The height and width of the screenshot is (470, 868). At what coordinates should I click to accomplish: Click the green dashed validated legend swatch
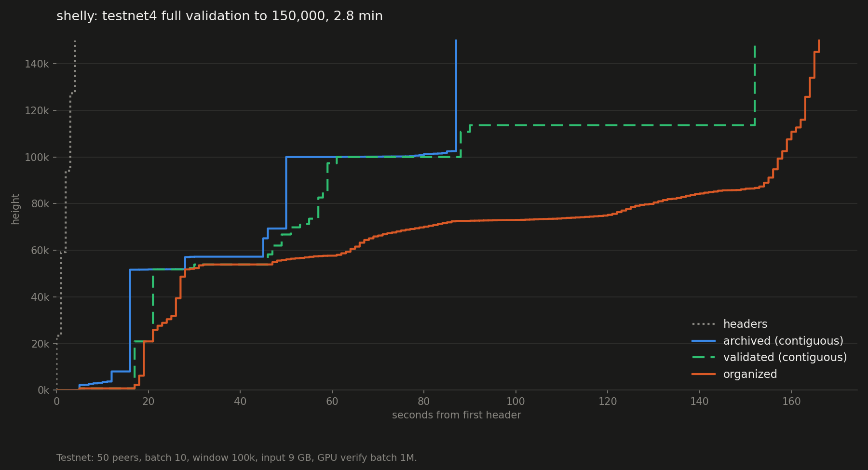coord(704,358)
